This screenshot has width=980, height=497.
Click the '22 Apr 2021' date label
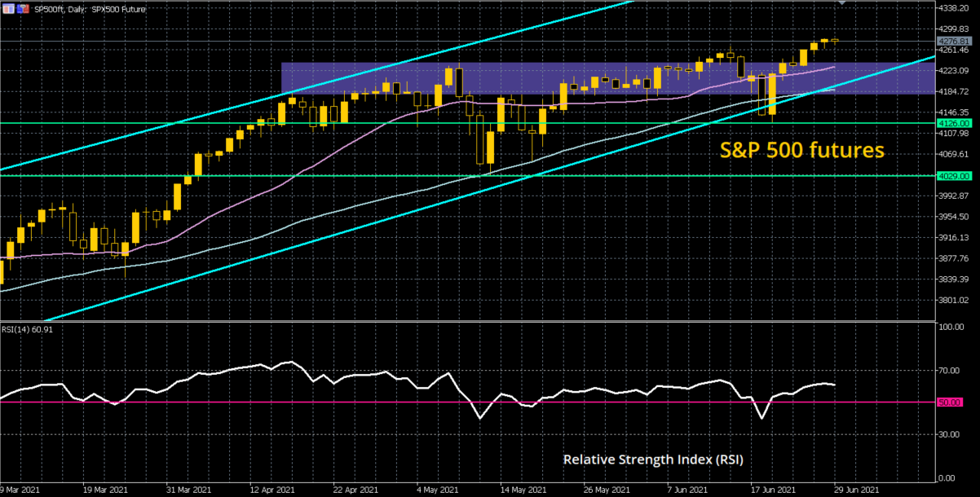pyautogui.click(x=358, y=490)
